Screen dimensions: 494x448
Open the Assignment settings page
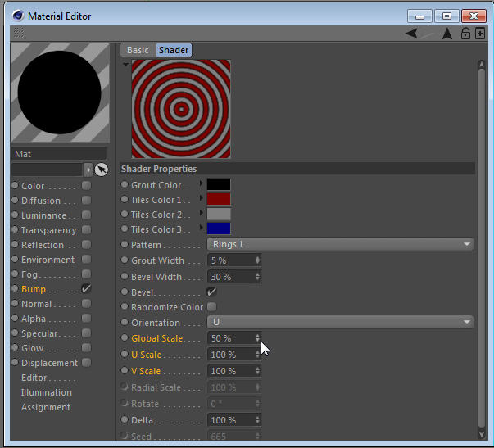[x=46, y=407]
